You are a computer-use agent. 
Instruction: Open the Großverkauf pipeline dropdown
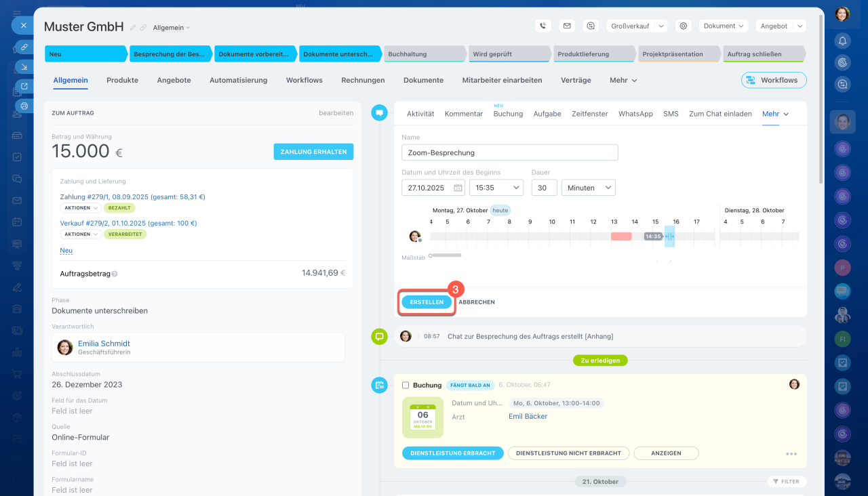click(637, 26)
